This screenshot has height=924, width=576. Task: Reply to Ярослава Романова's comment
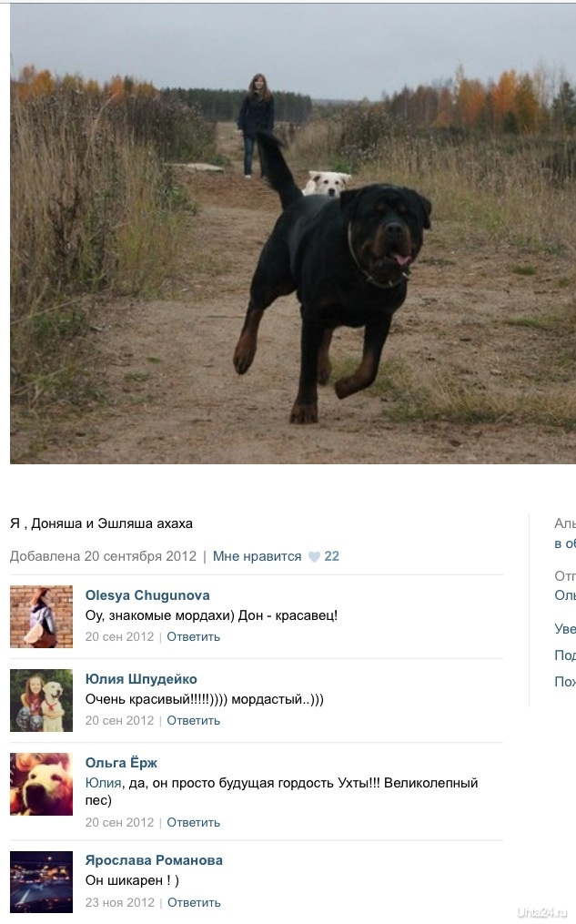pos(194,902)
